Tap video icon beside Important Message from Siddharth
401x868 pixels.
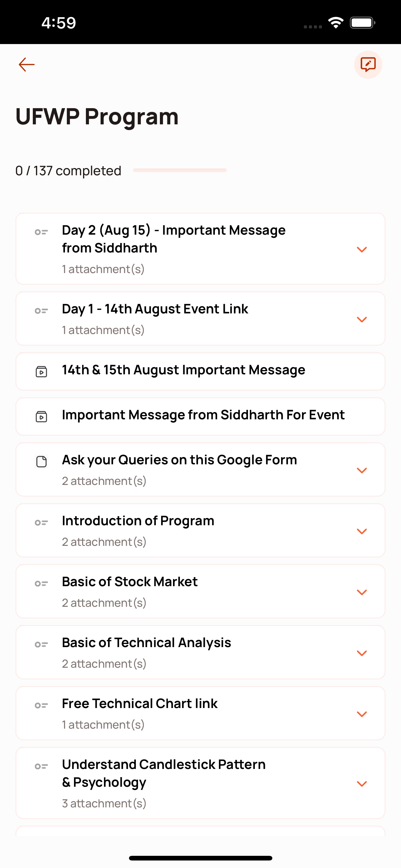tap(42, 417)
